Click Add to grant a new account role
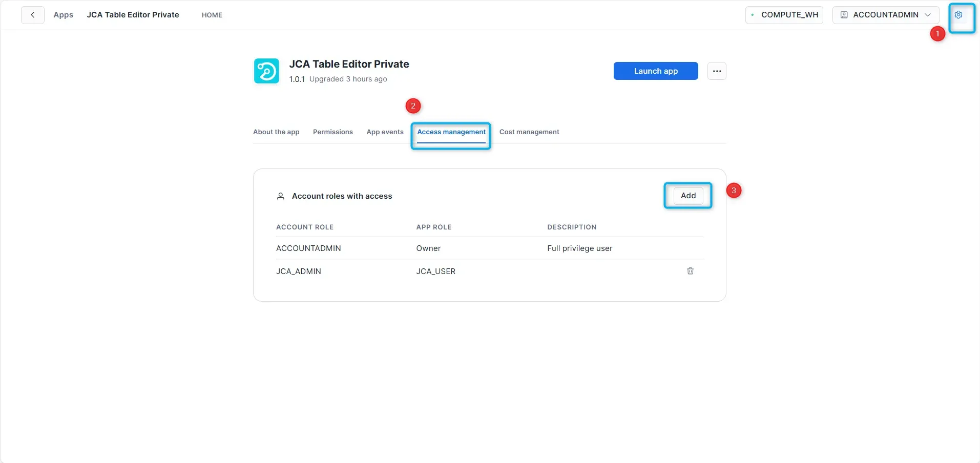This screenshot has height=463, width=980. (x=687, y=195)
